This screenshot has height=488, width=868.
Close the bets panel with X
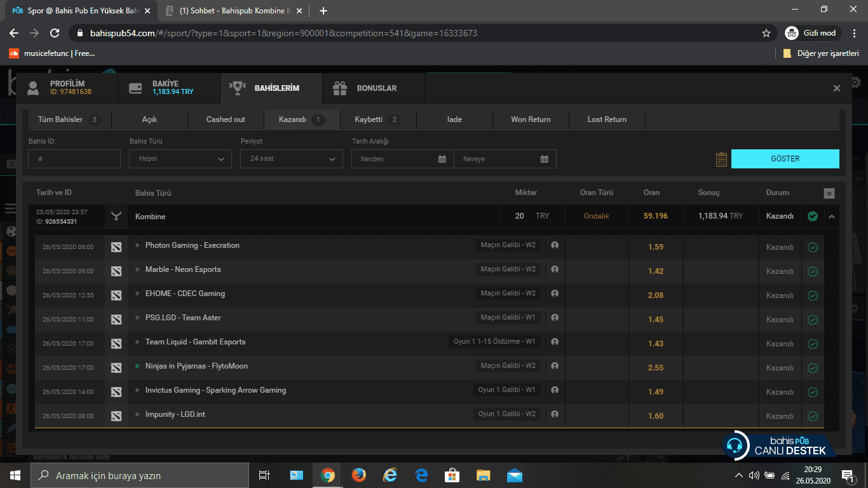pos(837,88)
